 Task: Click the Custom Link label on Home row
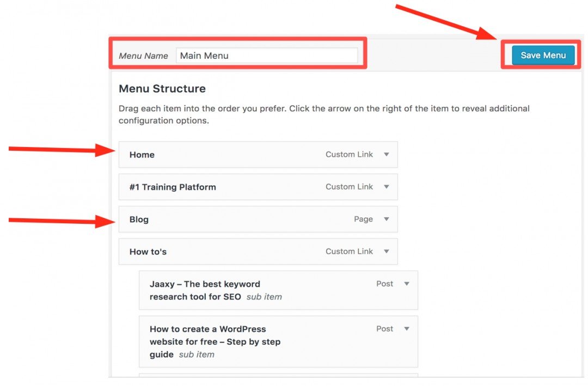pos(349,154)
